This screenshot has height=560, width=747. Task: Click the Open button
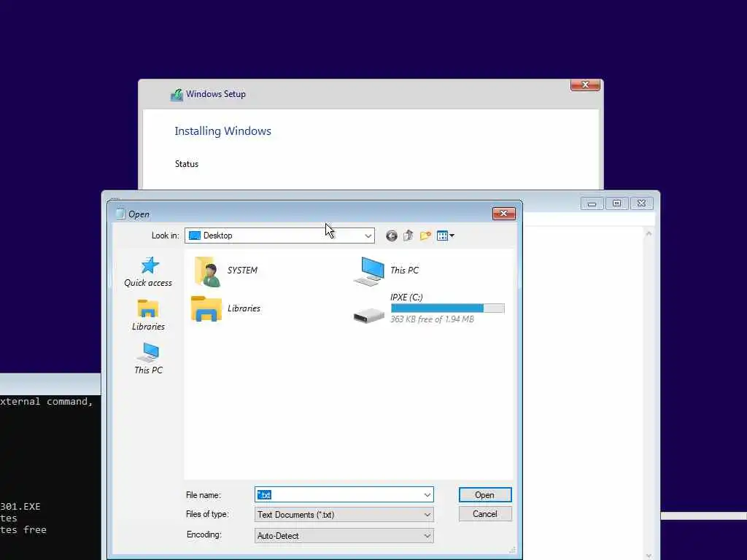pos(485,495)
